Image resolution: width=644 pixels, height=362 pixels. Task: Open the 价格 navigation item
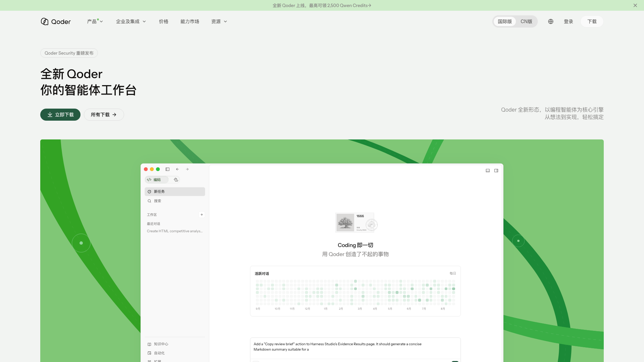click(x=164, y=21)
